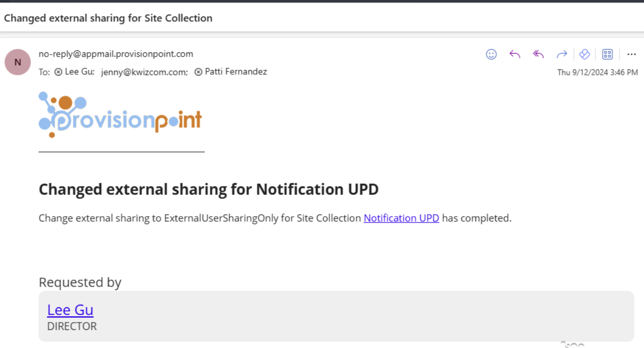Viewport: 644px width, 348px height.
Task: Open the Apps grid icon
Action: [x=607, y=54]
